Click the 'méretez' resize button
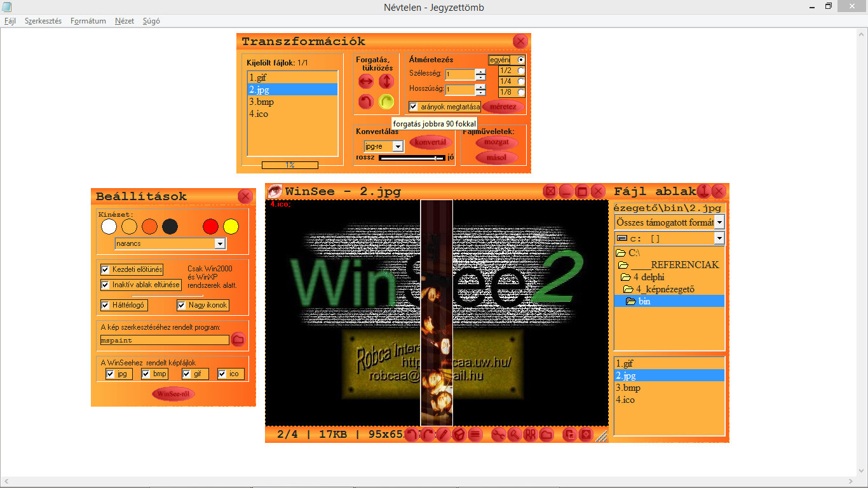Image resolution: width=868 pixels, height=488 pixels. [503, 107]
